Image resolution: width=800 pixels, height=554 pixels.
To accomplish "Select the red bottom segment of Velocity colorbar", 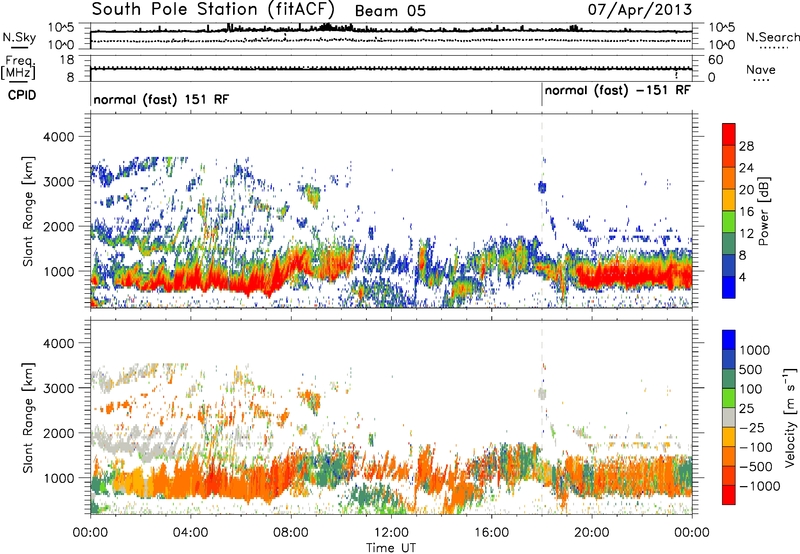I will (x=729, y=495).
